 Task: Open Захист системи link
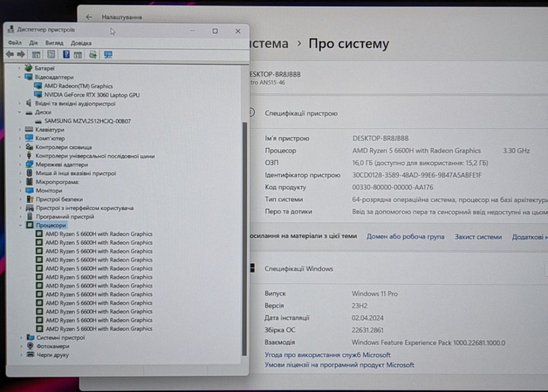point(478,237)
